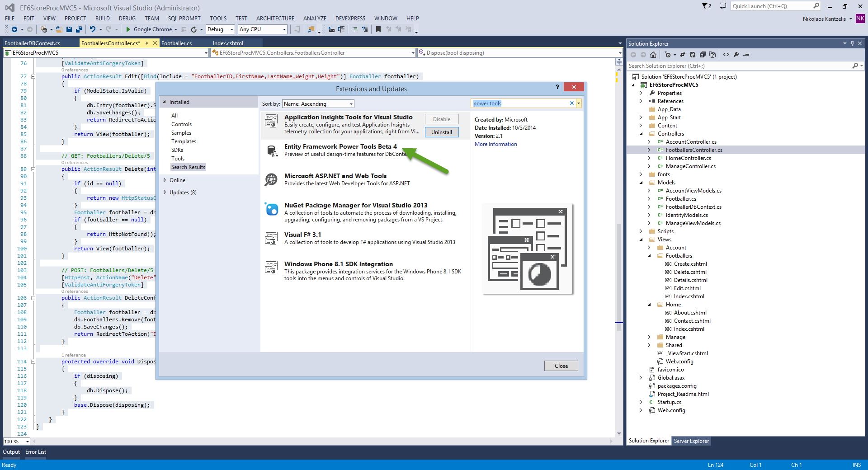Image resolution: width=868 pixels, height=470 pixels.
Task: Toggle pin on FootballersController.cs tab
Action: [147, 43]
